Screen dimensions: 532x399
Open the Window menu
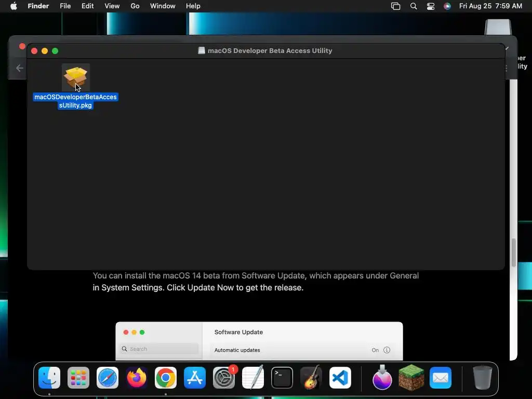click(x=163, y=6)
